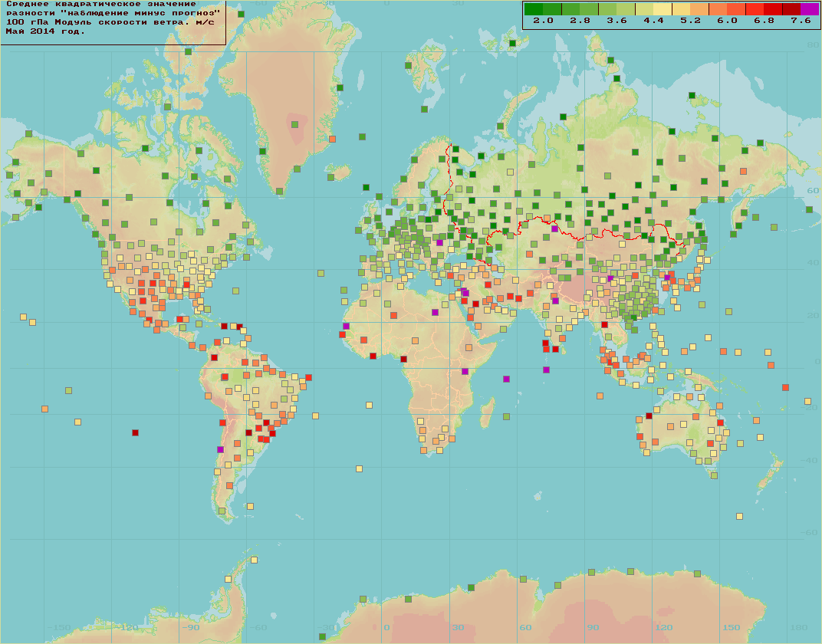Click the green marker east of Madagascar

coord(506,416)
